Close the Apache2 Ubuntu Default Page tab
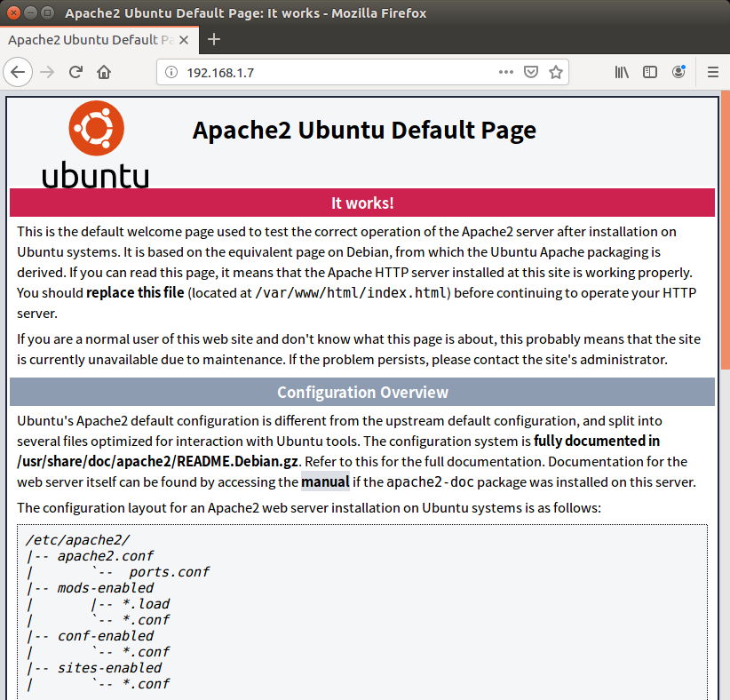This screenshot has height=700, width=730. click(184, 40)
